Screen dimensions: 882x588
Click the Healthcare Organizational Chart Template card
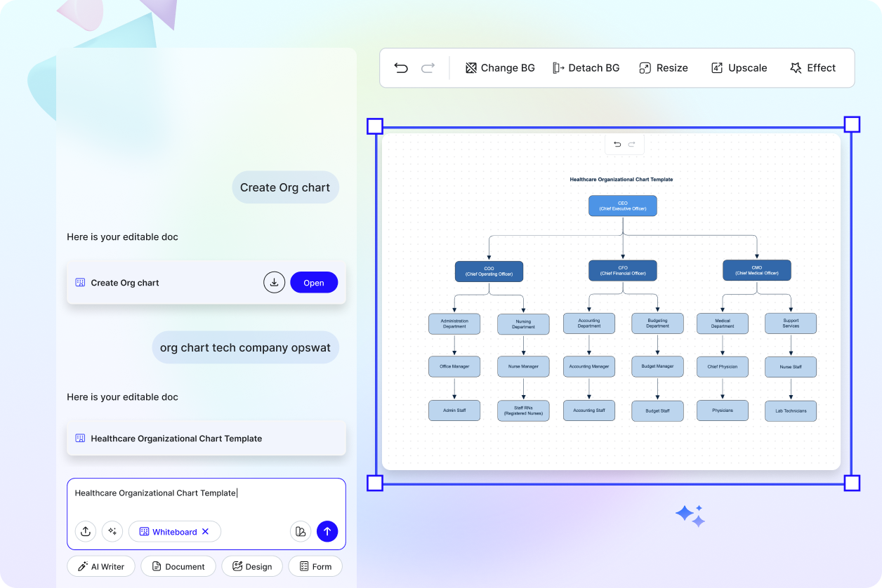click(x=206, y=438)
